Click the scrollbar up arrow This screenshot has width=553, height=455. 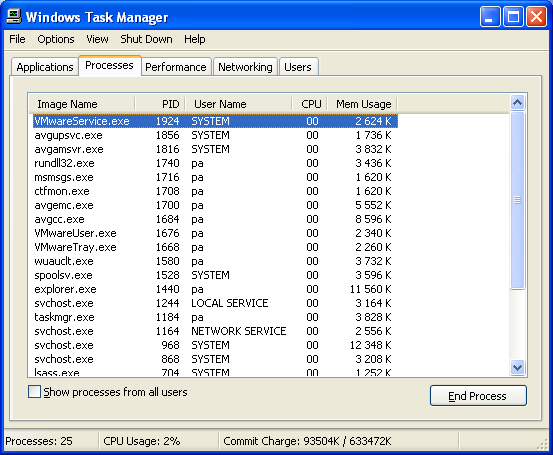pyautogui.click(x=517, y=103)
